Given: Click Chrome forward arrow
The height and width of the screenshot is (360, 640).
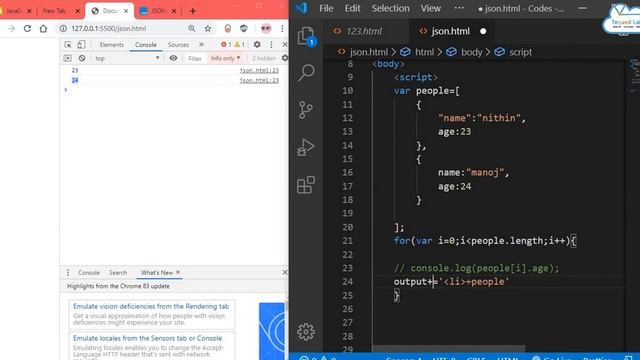Looking at the screenshot, I should [x=11, y=29].
